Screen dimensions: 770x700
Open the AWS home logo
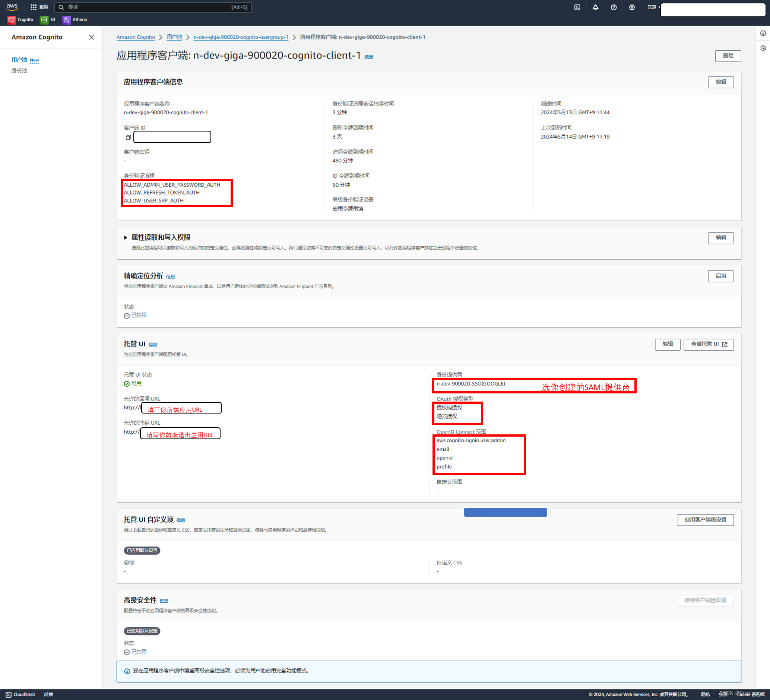(12, 7)
